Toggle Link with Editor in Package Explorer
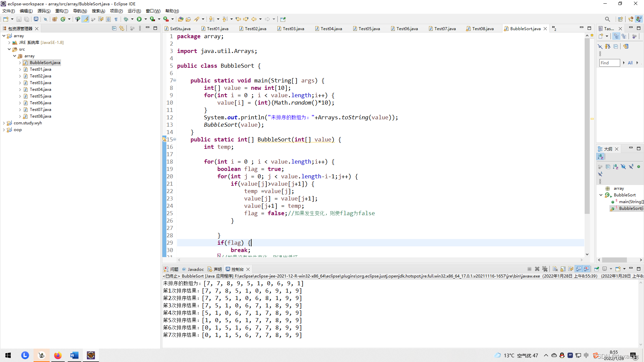The image size is (644, 362). point(122,28)
